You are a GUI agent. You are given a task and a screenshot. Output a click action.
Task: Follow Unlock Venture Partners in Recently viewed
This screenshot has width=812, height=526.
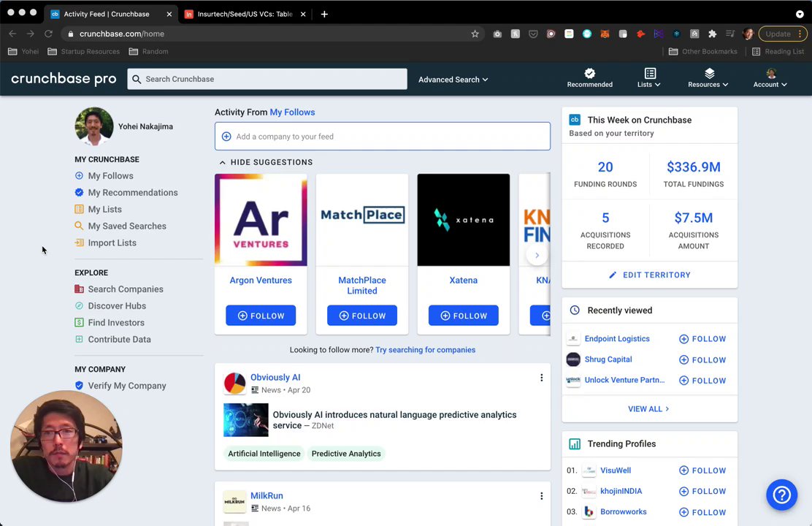[x=702, y=381]
